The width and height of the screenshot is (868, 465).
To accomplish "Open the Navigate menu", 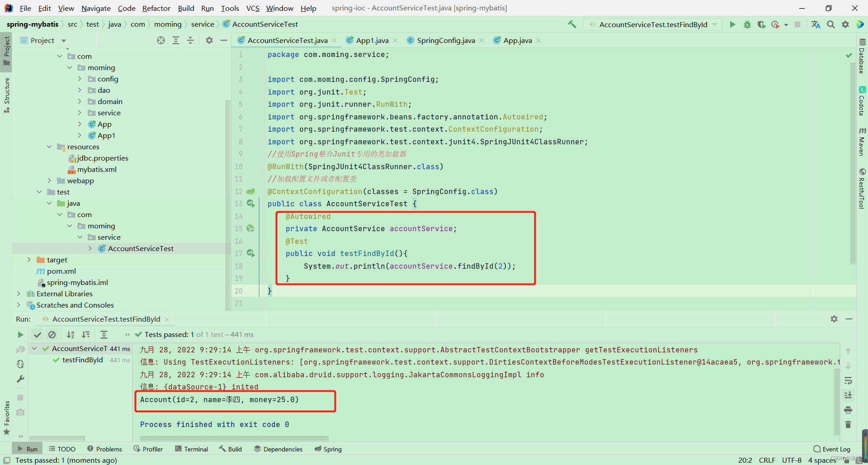I will coord(96,8).
